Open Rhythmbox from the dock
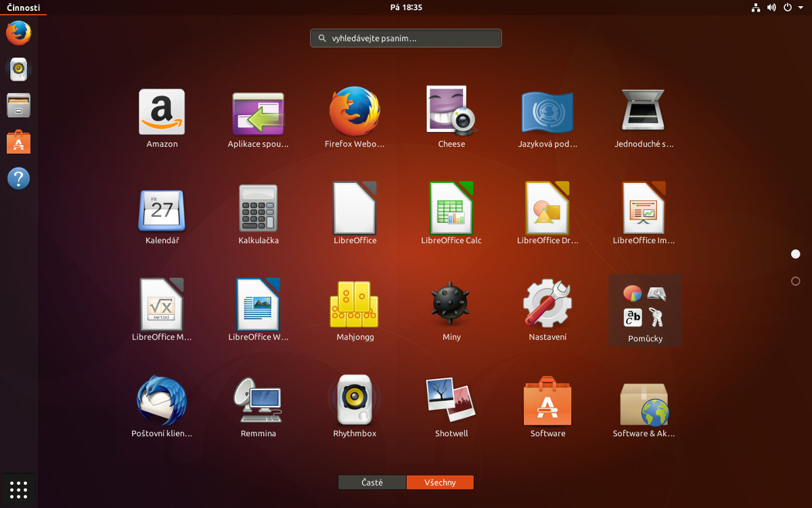The height and width of the screenshot is (508, 812). click(x=18, y=69)
